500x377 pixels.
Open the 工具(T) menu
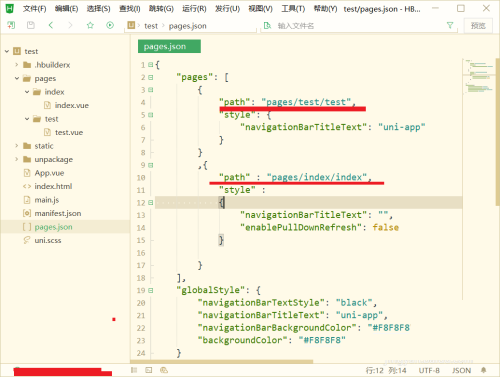293,9
